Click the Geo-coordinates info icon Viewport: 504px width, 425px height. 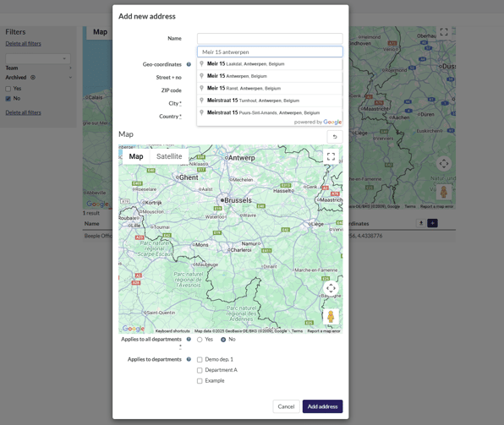189,64
